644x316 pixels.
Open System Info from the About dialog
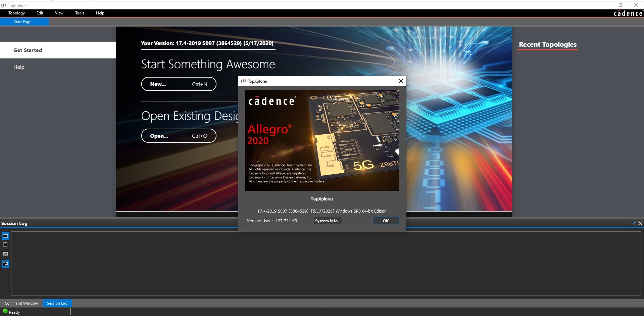pos(328,221)
